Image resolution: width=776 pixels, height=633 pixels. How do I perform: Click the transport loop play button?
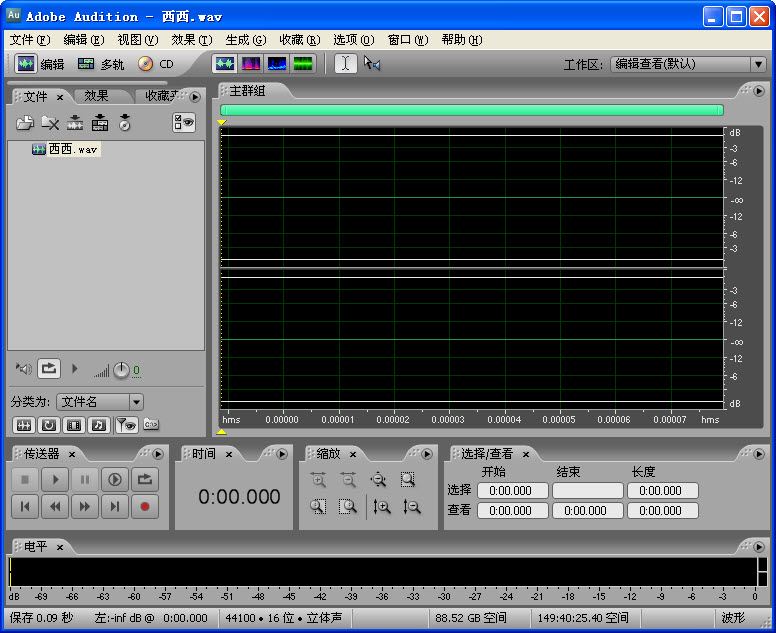tap(145, 480)
